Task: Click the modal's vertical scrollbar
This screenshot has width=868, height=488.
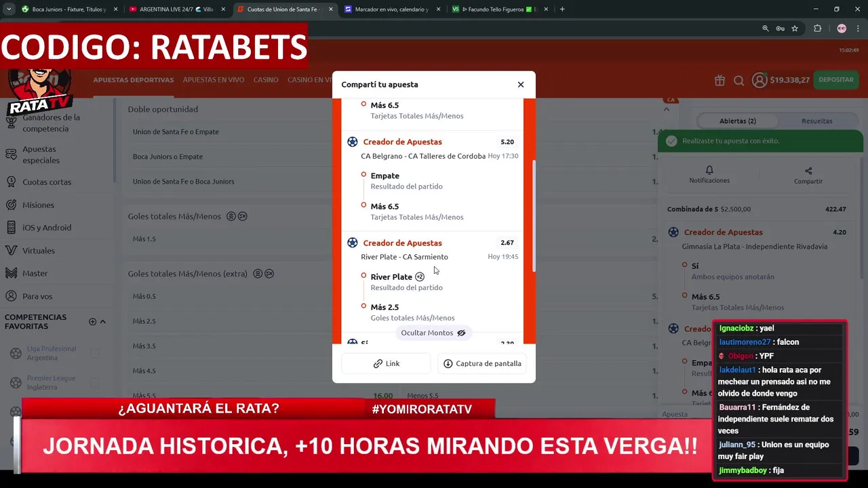Action: point(534,217)
